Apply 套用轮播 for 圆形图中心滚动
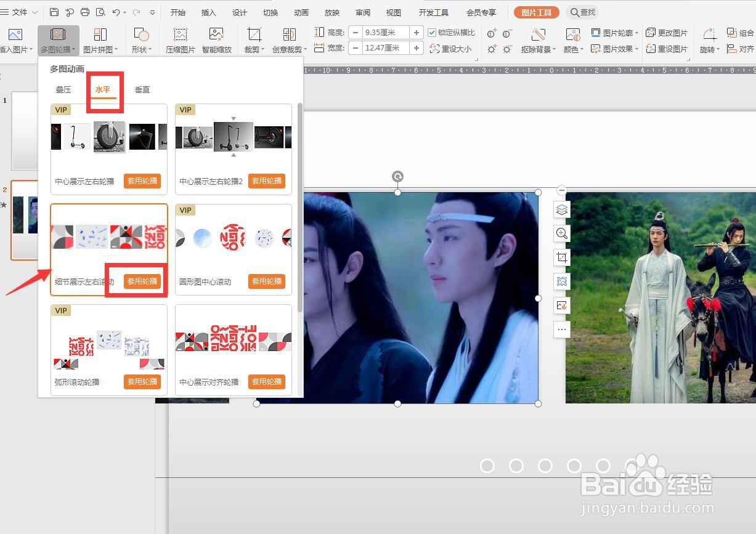Screen dimensions: 756x534 click(267, 281)
